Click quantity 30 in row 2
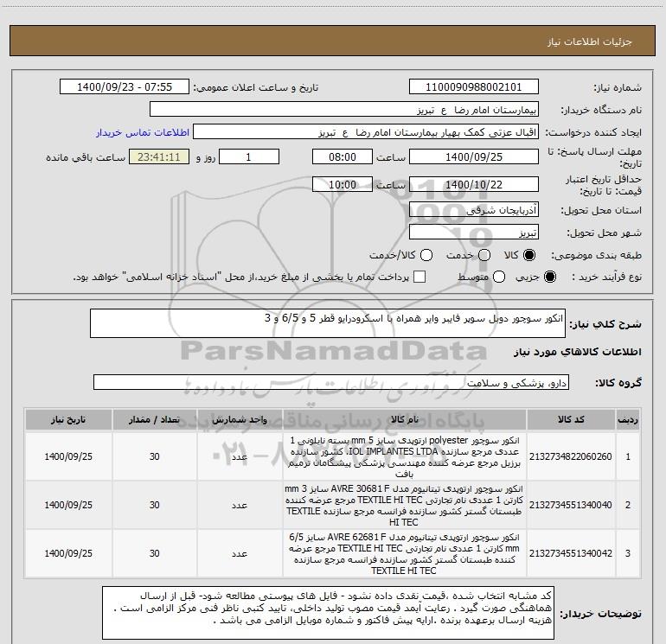This screenshot has height=644, width=666. click(x=155, y=505)
